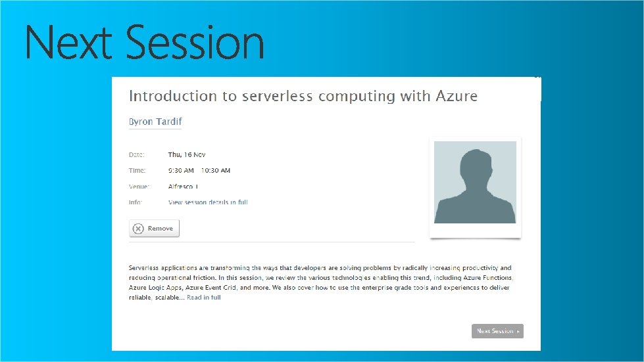Click the arrow on the Next Session button

click(518, 331)
